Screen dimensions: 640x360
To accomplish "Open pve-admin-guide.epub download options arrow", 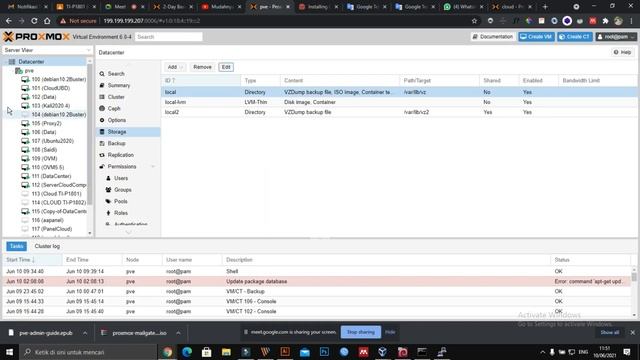I will coord(85,333).
